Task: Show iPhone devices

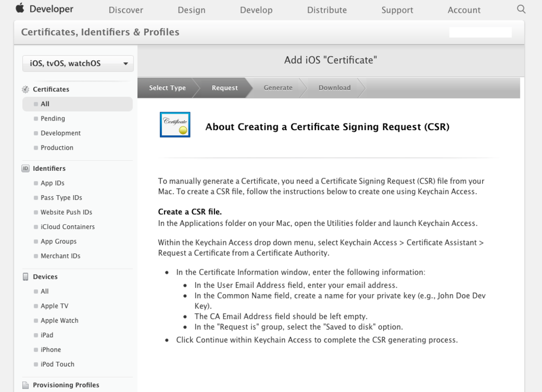Action: (50, 350)
